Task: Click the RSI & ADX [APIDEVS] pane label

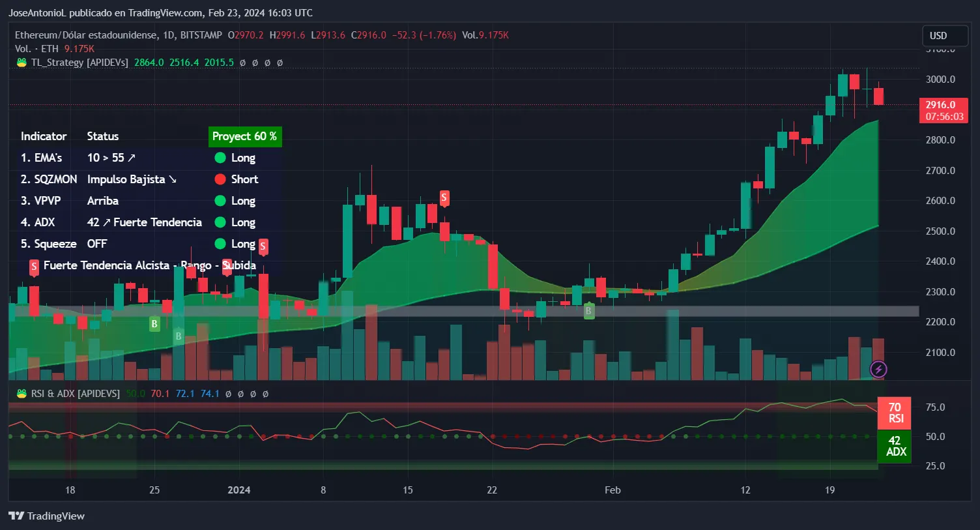Action: [x=76, y=394]
